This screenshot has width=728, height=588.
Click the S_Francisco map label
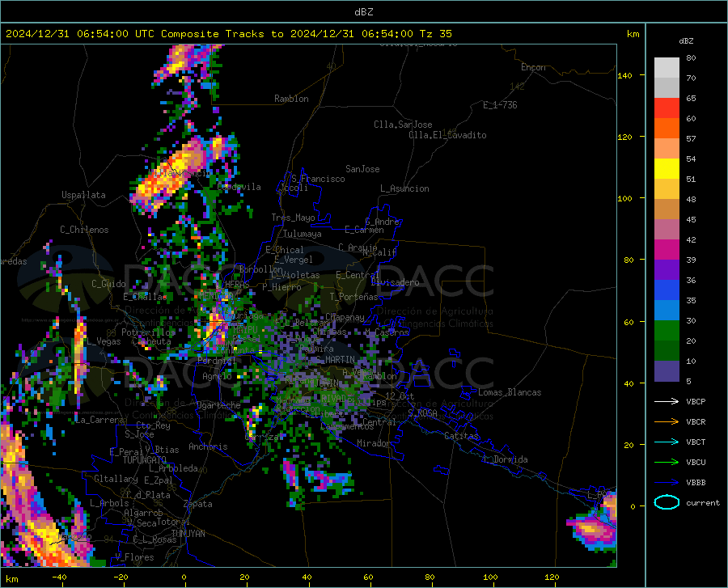click(318, 179)
